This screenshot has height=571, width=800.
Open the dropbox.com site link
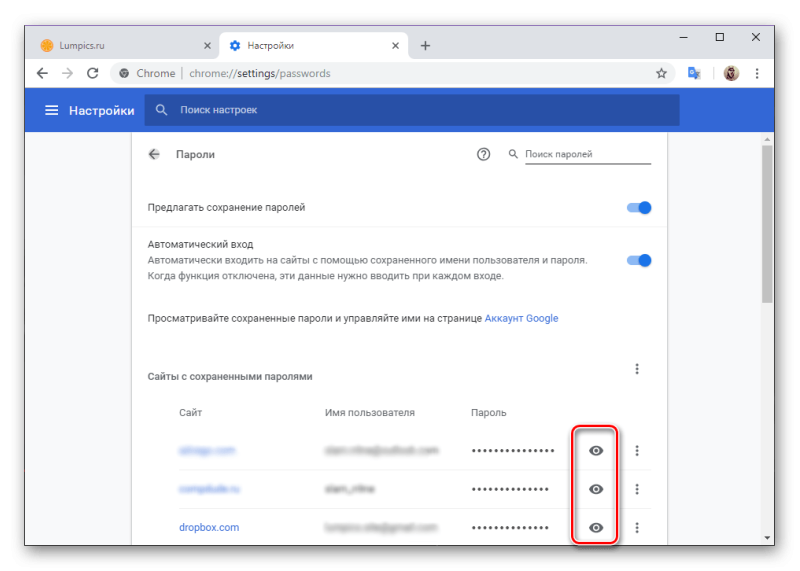pos(209,527)
